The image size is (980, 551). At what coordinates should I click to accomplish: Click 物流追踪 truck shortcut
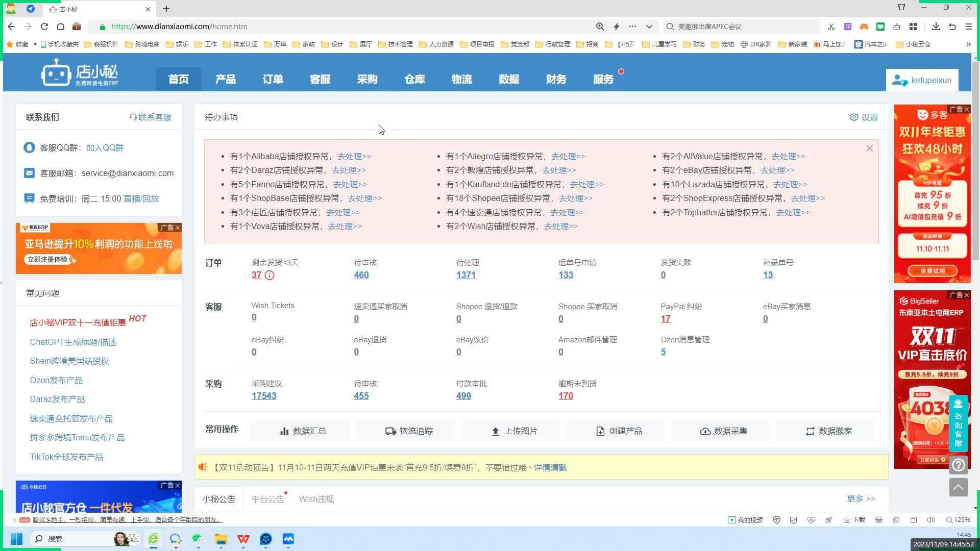pos(405,431)
